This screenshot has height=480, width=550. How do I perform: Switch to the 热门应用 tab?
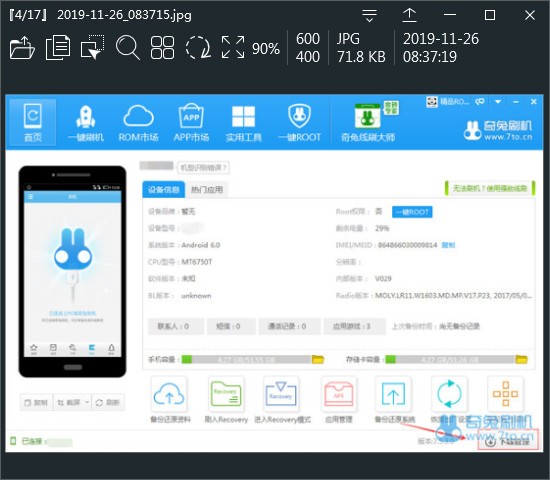tap(207, 190)
